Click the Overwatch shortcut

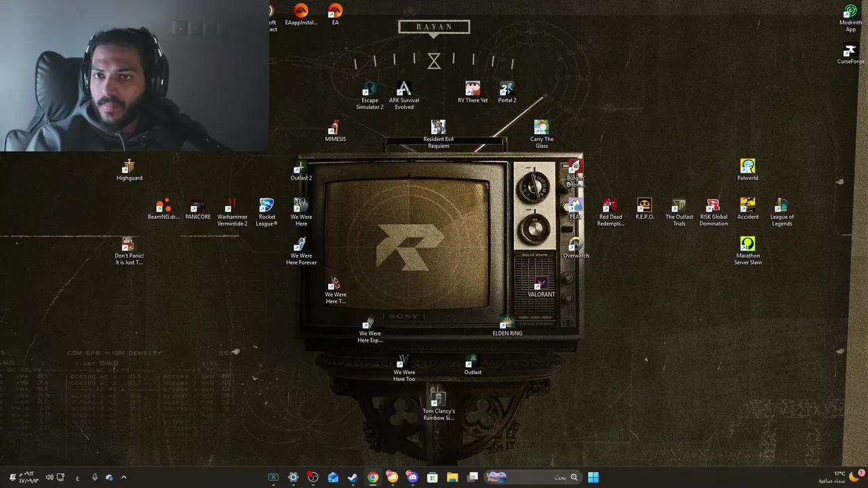pos(576,248)
